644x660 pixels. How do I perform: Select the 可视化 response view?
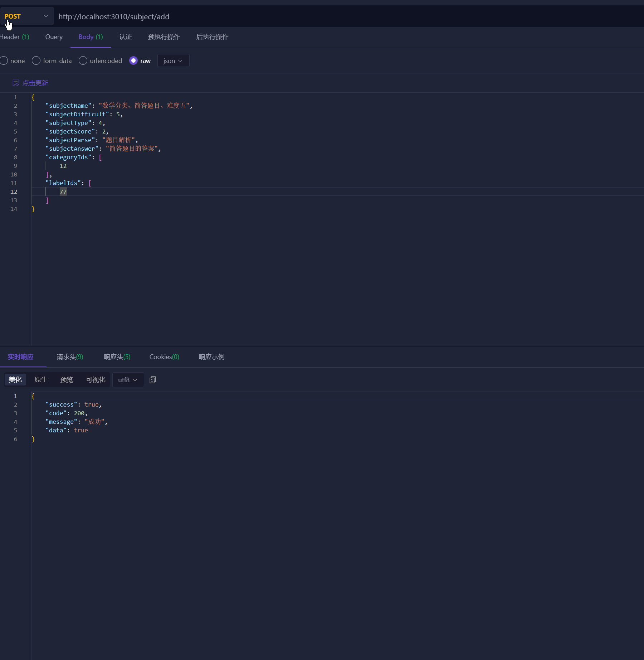point(96,380)
